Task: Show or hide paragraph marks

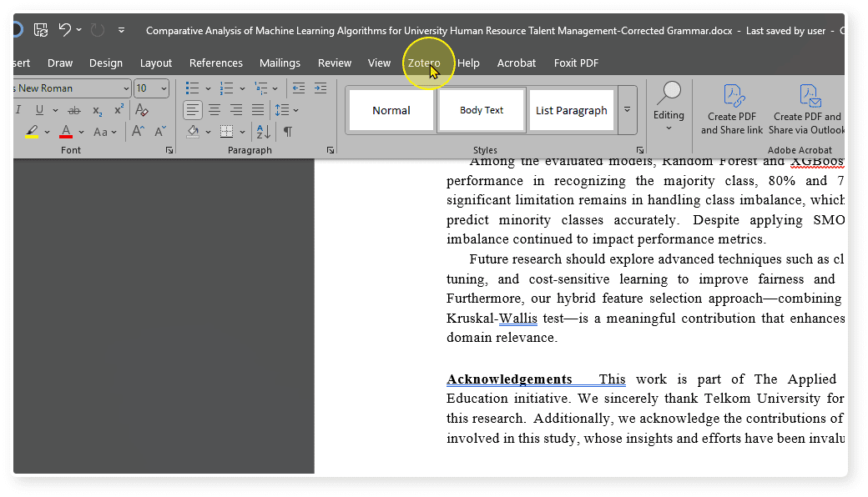Action: tap(288, 132)
